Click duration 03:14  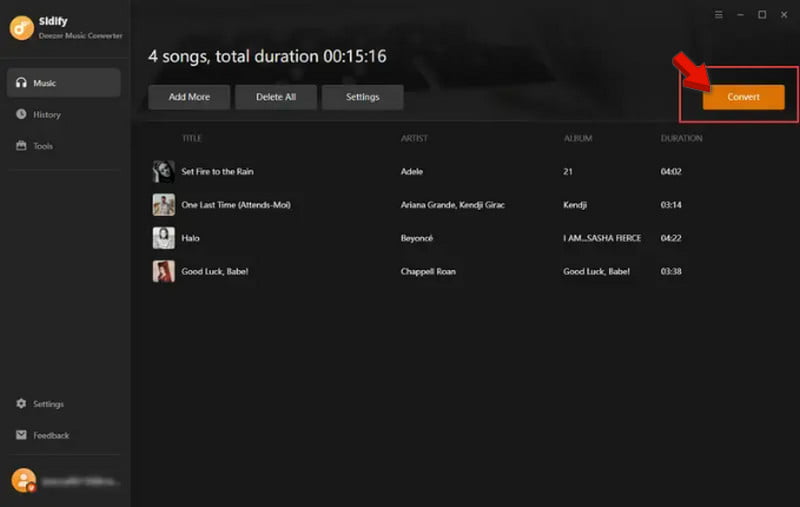coord(671,205)
